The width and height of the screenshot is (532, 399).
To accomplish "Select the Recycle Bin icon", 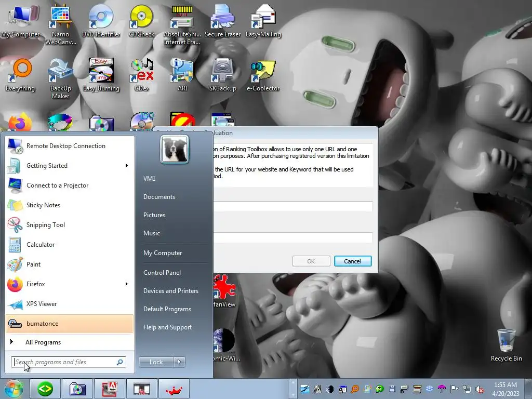I will coord(506,345).
